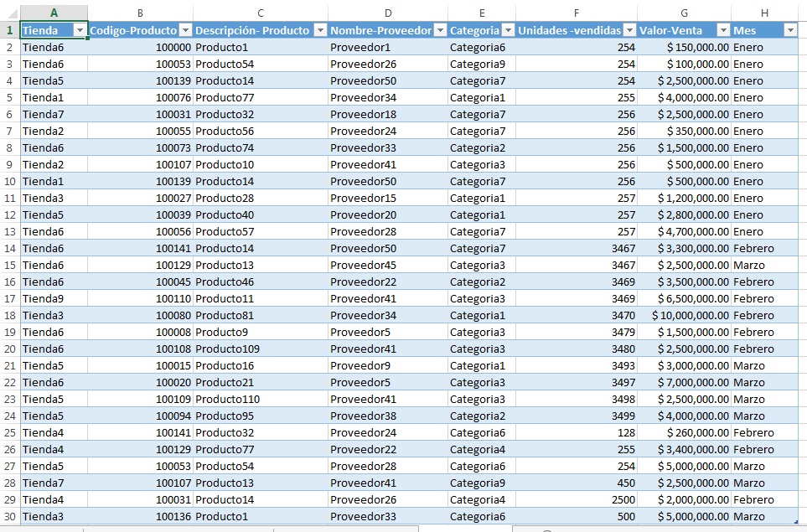
Task: Open the Codigo-Producto filter arrow
Action: pos(185,30)
